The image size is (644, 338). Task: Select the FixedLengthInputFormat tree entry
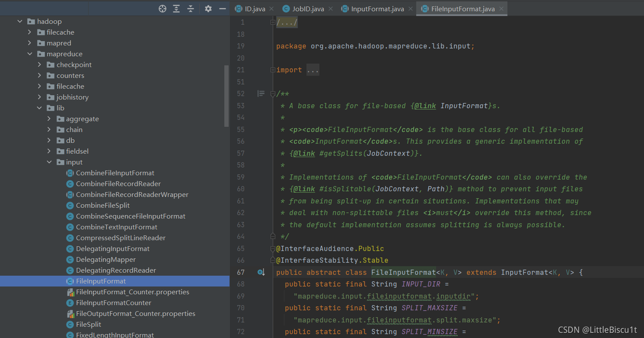pyautogui.click(x=115, y=335)
